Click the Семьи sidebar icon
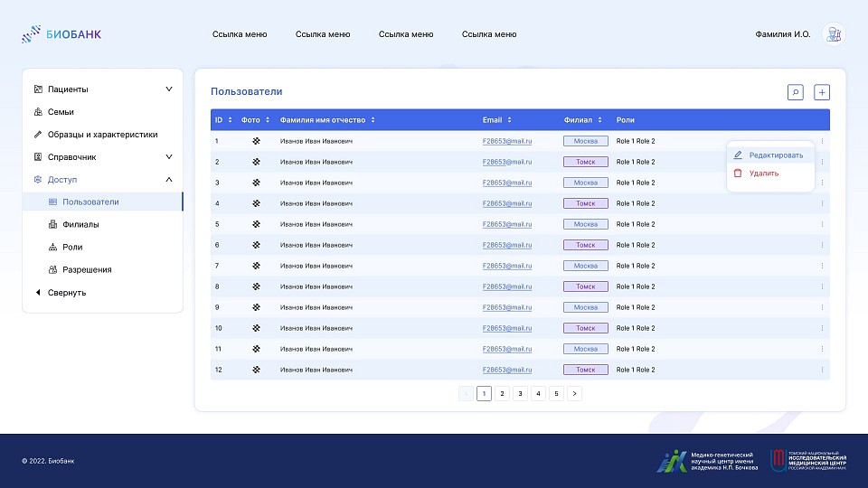This screenshot has width=868, height=488. [x=38, y=112]
